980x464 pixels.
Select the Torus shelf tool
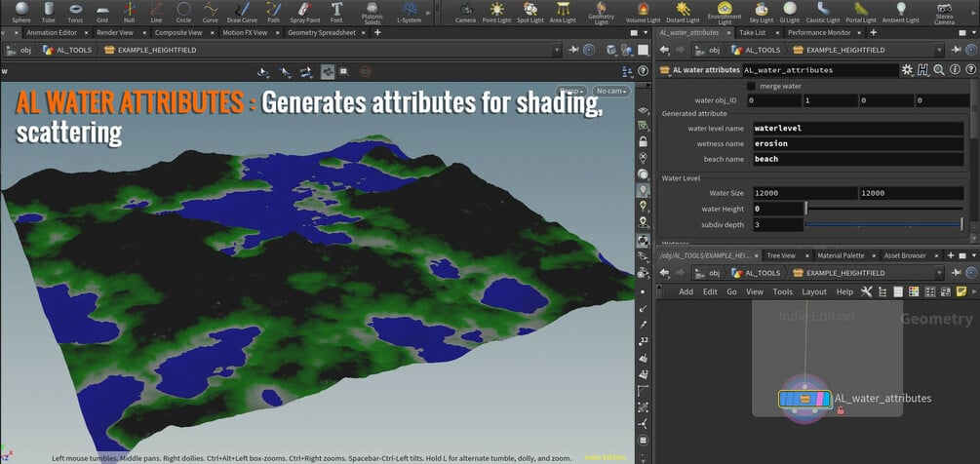(x=76, y=12)
